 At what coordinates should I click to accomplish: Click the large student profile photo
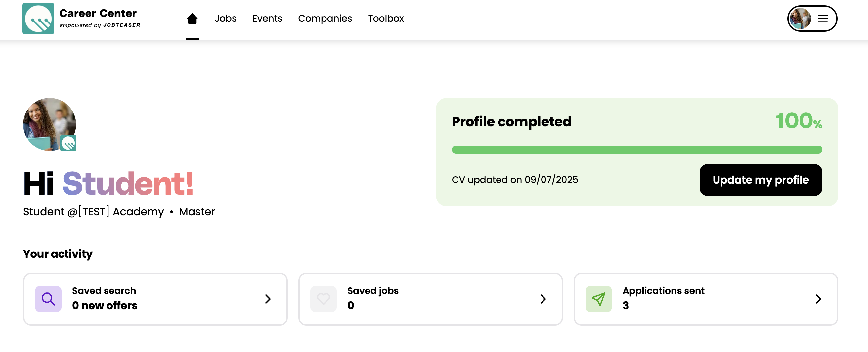(x=50, y=124)
